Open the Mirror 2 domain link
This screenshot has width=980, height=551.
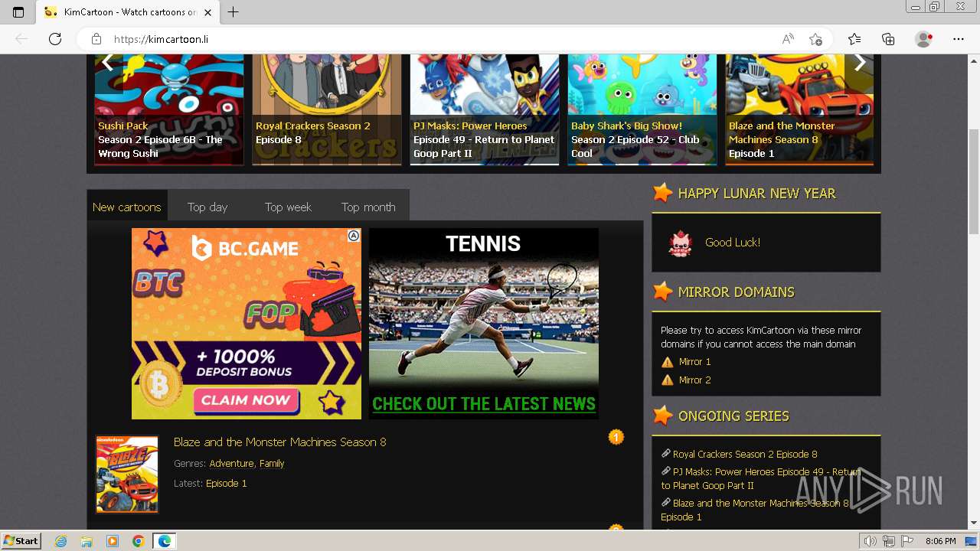[694, 380]
